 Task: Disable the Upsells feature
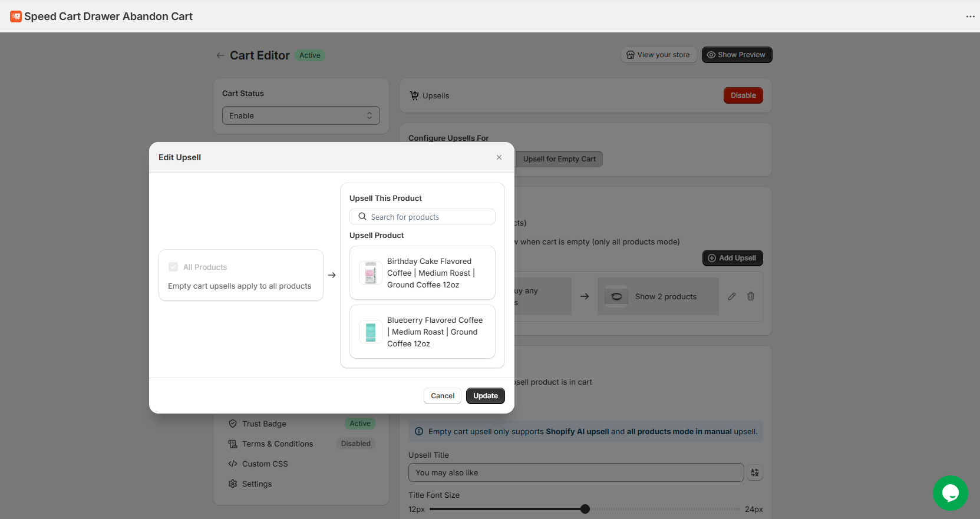[743, 95]
